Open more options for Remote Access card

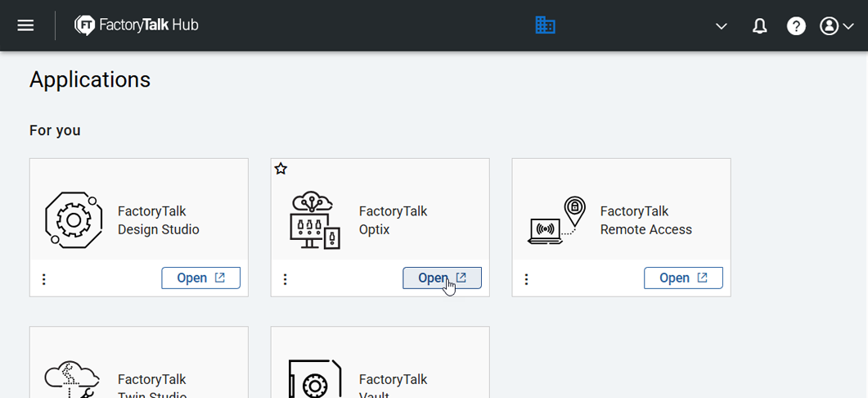527,278
